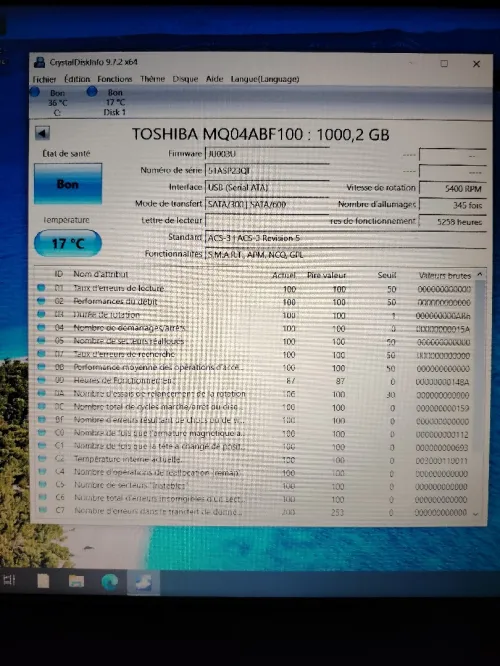Click the 5258 heures value
500x666 pixels.
point(453,222)
